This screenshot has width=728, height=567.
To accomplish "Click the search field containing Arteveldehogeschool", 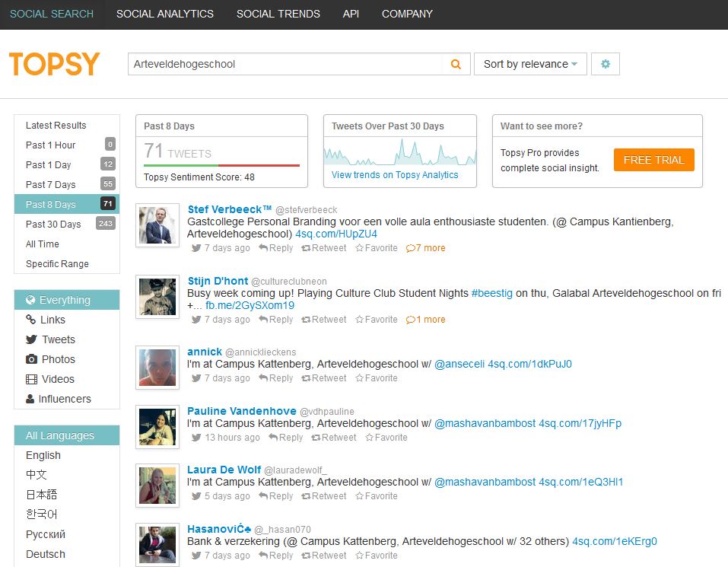I will (285, 64).
